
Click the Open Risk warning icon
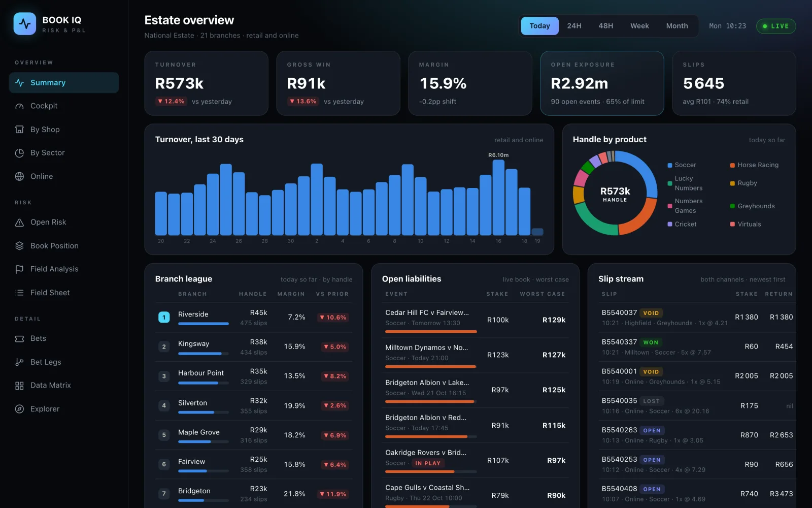coord(19,223)
